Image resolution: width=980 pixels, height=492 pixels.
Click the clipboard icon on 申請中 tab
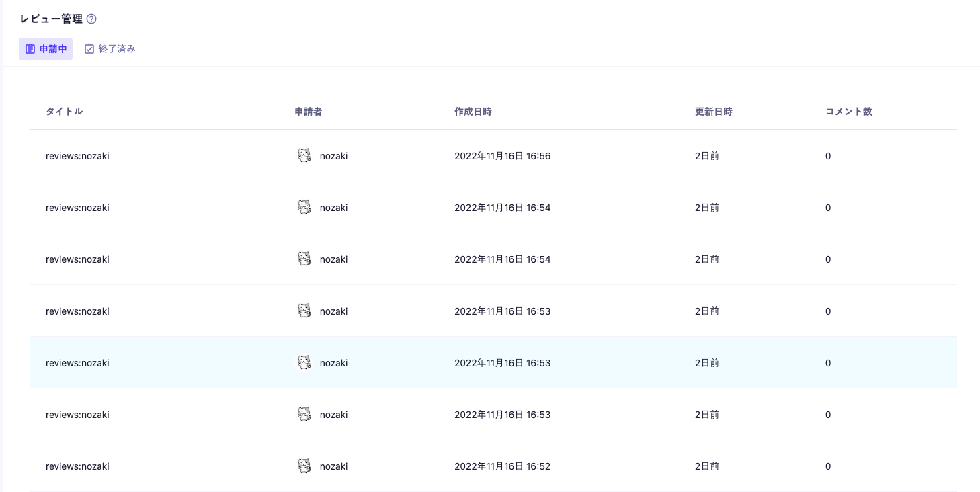click(30, 49)
